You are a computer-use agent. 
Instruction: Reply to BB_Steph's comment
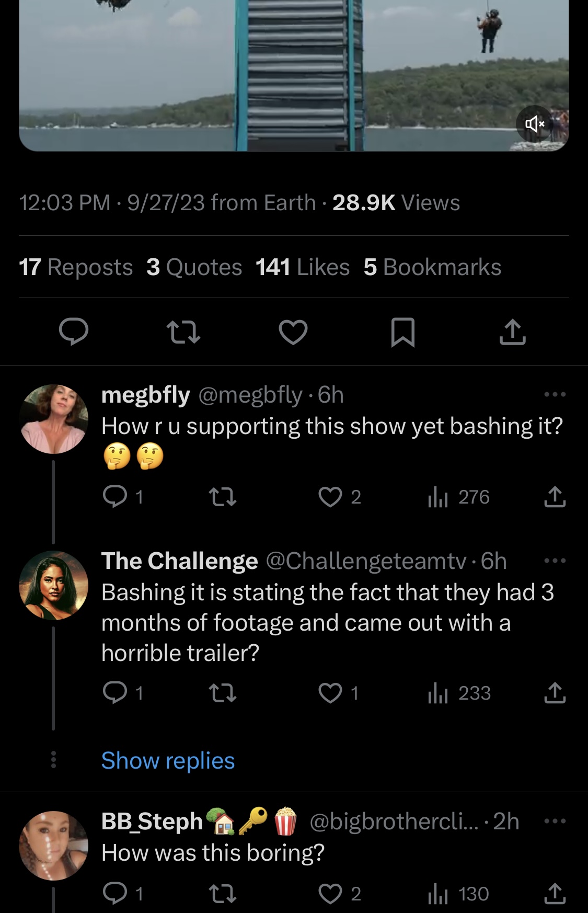point(115,894)
